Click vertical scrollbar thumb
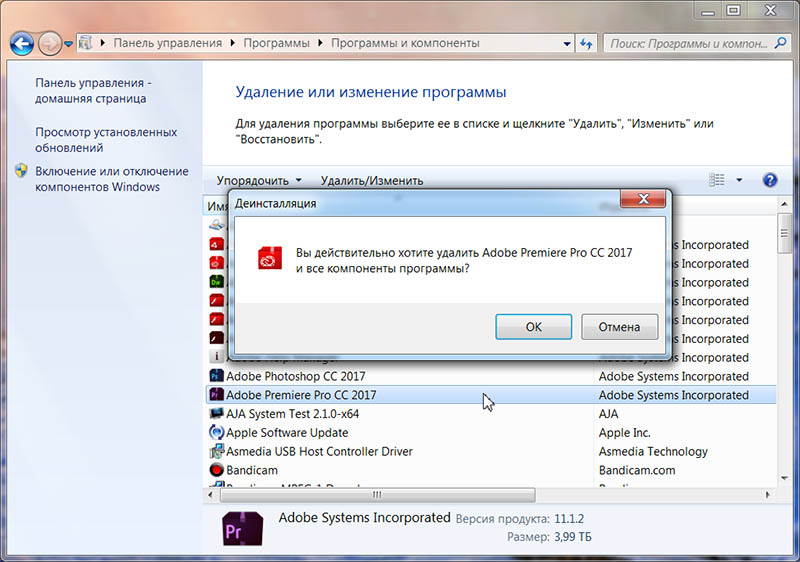This screenshot has width=800, height=562. pyautogui.click(x=785, y=233)
